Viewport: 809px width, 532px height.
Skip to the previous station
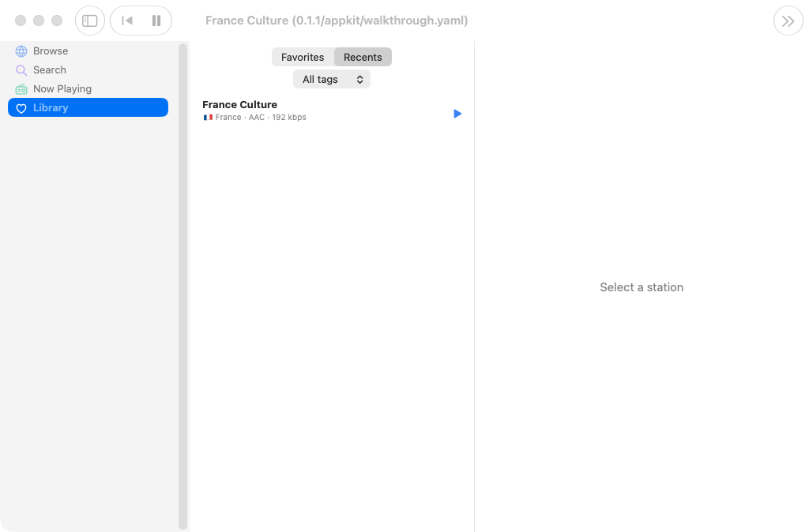pos(127,21)
